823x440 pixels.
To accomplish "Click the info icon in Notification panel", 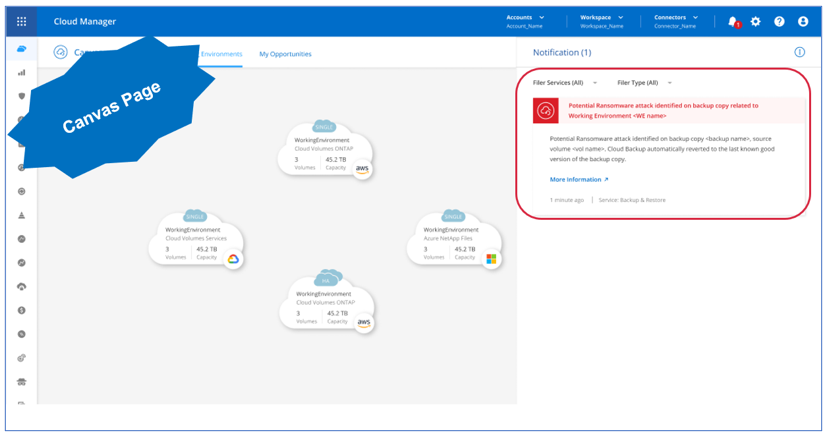I will pyautogui.click(x=799, y=52).
